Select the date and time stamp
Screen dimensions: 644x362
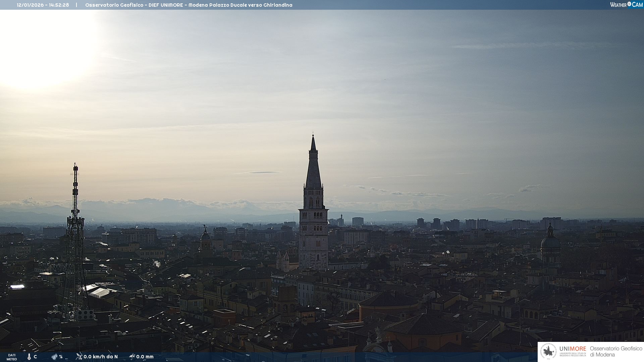point(43,5)
